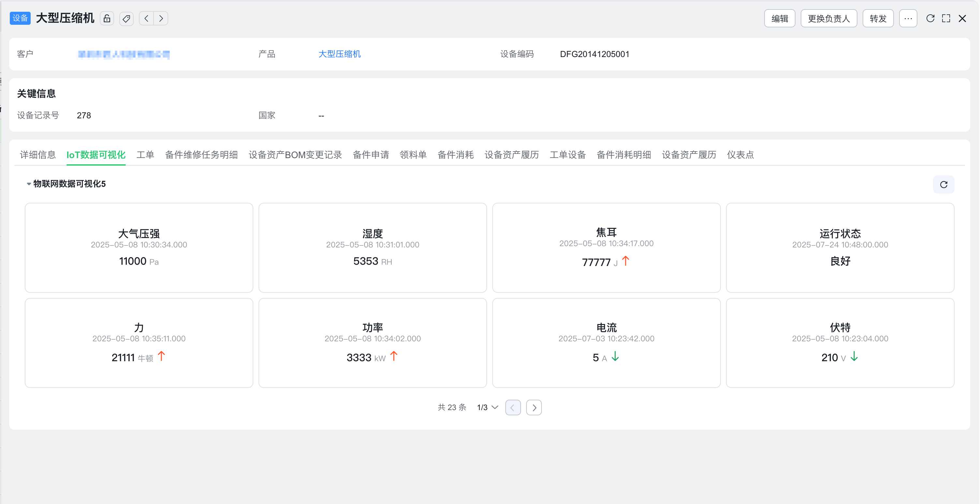This screenshot has width=980, height=504.
Task: Go to next record with right arrow
Action: (161, 18)
